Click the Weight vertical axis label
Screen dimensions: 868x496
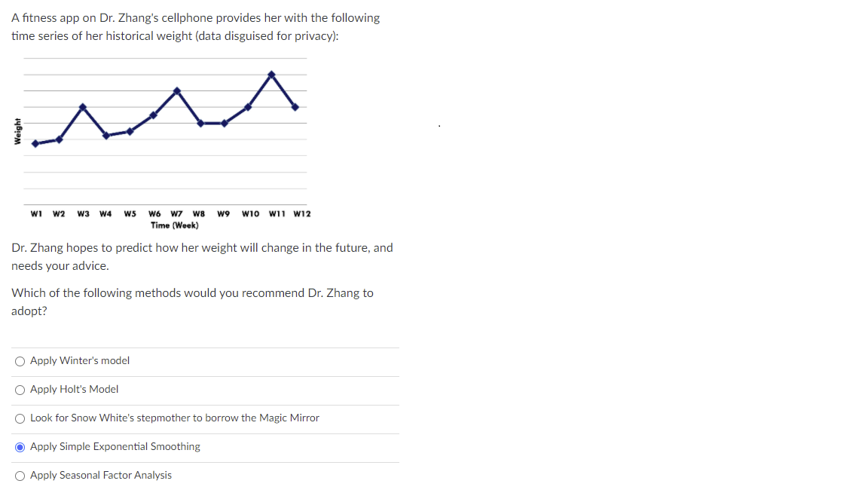coord(18,132)
